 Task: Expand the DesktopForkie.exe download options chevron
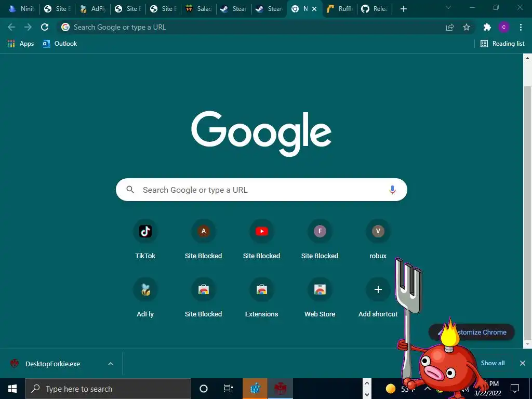(111, 364)
